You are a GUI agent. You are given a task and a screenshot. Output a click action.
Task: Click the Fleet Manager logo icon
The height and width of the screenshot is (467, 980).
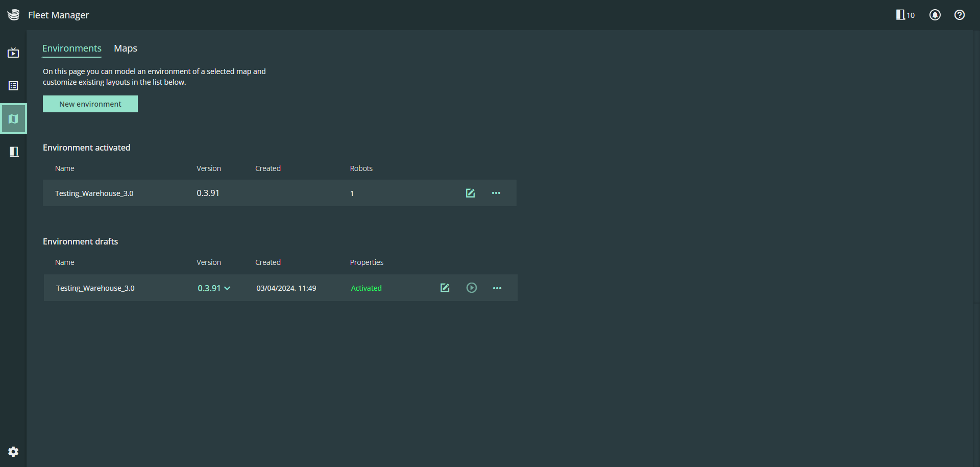[x=13, y=15]
